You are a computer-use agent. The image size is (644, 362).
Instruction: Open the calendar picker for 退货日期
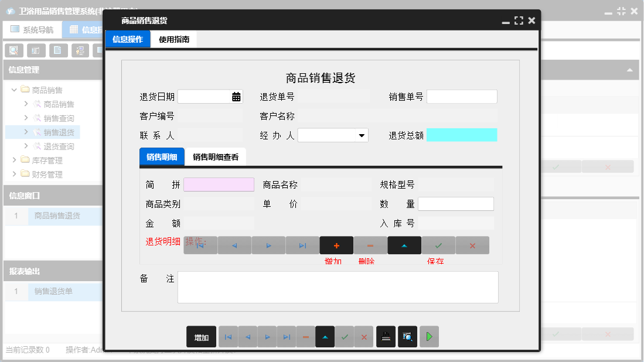[236, 97]
